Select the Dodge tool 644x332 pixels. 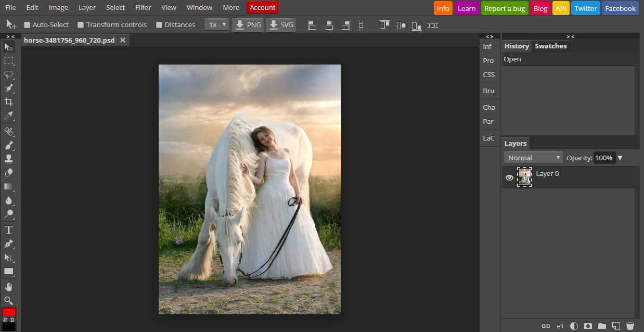pos(9,214)
